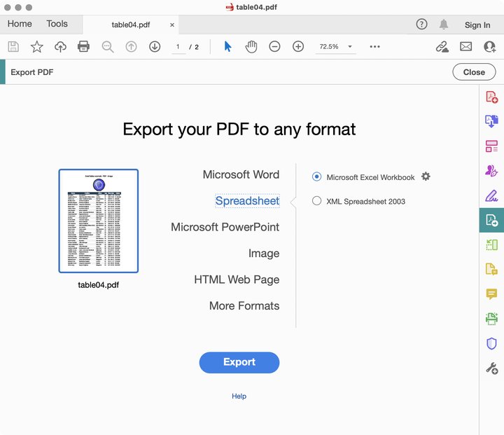
Task: Share a link to the file
Action: 442,47
